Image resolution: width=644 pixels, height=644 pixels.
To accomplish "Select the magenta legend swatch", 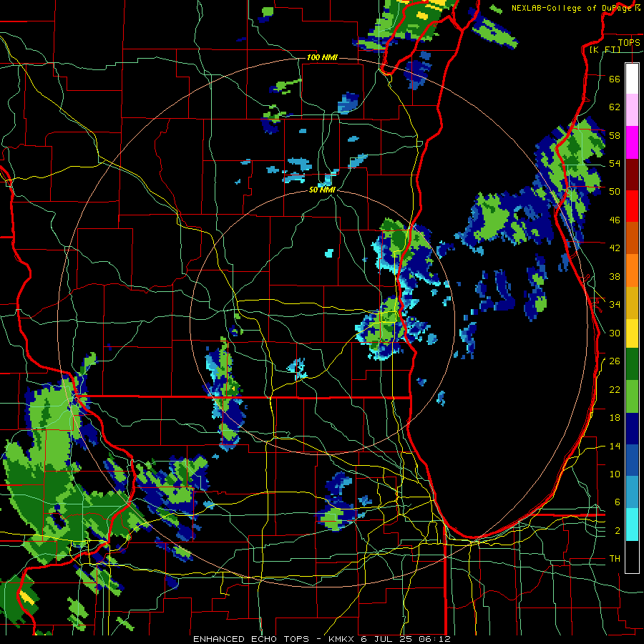I will [x=632, y=142].
